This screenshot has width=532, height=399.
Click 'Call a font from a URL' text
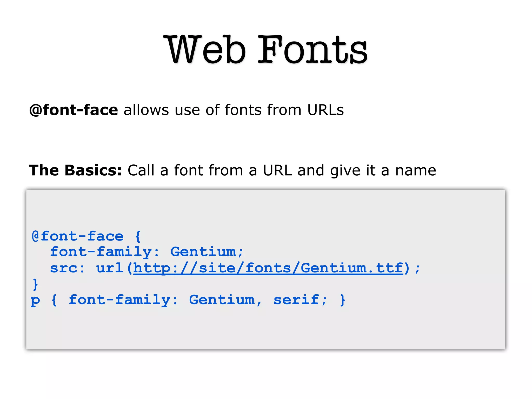click(210, 170)
